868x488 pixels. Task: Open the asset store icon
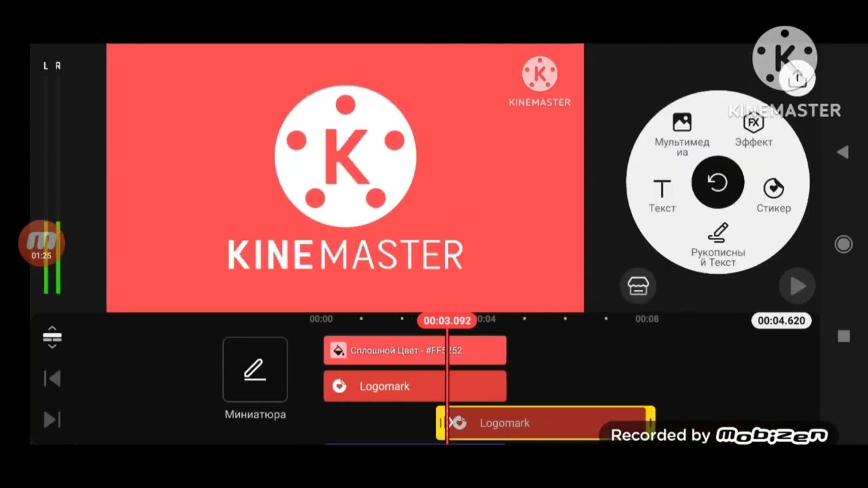[638, 286]
